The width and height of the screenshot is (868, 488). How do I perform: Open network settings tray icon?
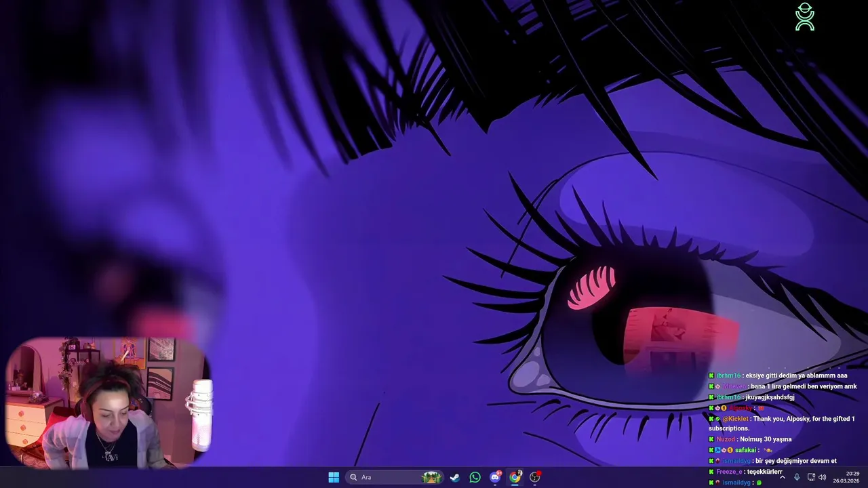pos(811,477)
